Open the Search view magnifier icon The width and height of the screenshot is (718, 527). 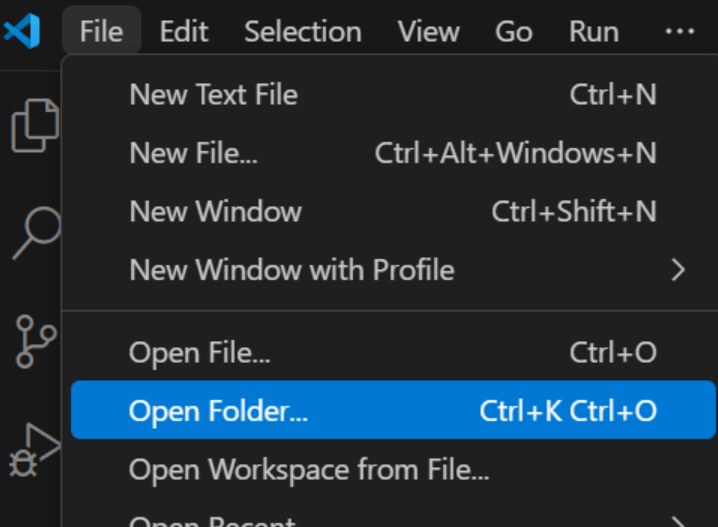(37, 233)
